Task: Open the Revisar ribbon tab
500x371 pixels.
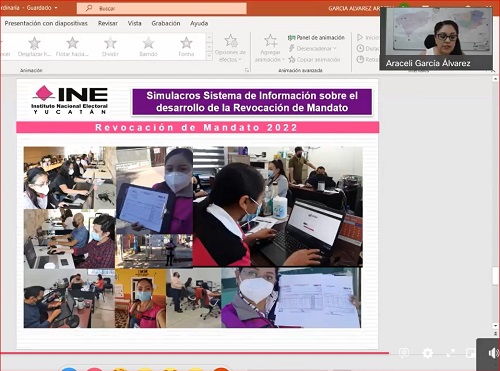Action: tap(108, 23)
